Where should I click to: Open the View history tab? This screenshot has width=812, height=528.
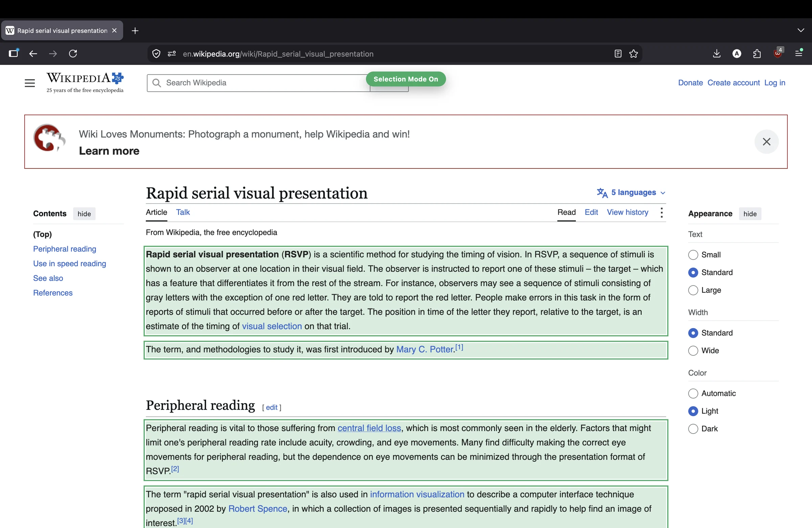627,212
